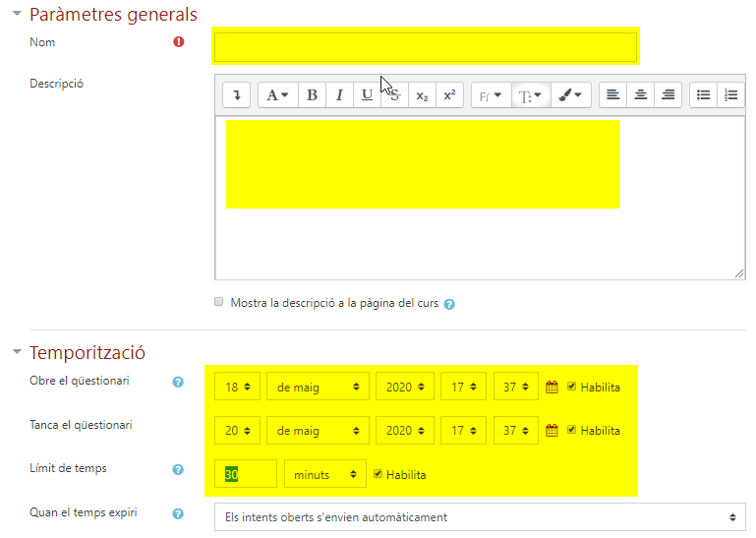The height and width of the screenshot is (538, 756).
Task: Click the underline formatting button
Action: (367, 95)
